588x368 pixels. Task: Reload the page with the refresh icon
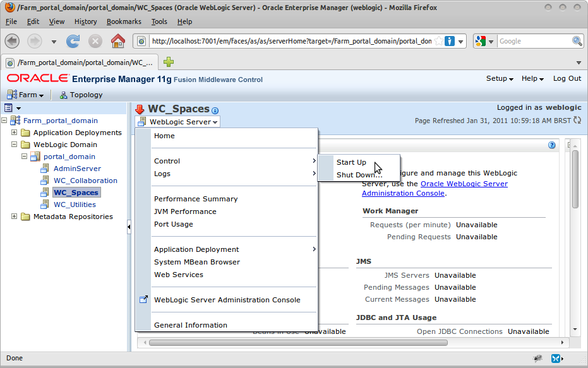point(73,41)
